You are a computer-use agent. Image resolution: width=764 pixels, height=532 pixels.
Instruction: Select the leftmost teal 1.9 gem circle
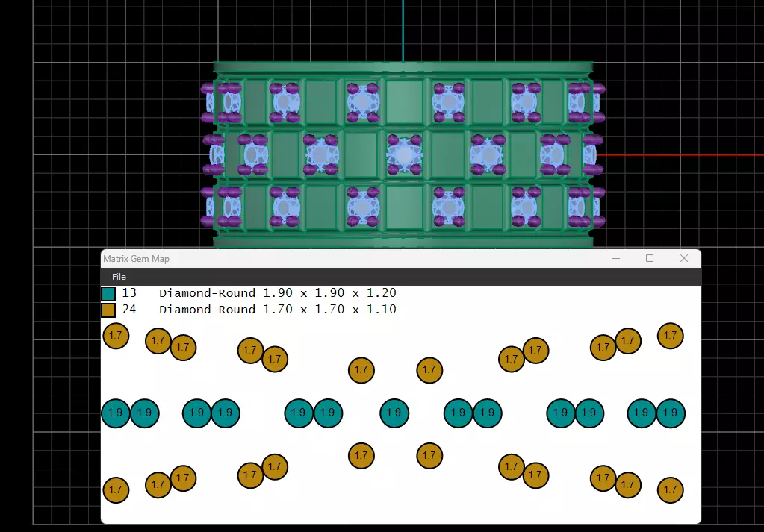click(116, 413)
